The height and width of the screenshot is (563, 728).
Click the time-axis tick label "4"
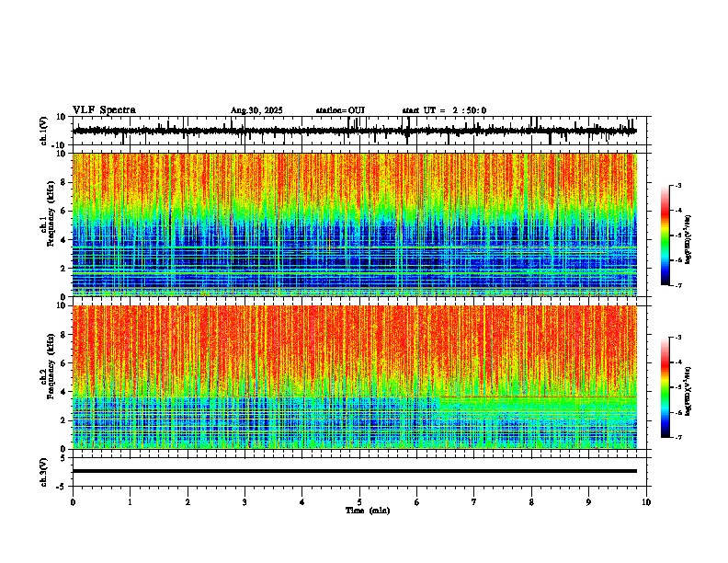click(302, 502)
